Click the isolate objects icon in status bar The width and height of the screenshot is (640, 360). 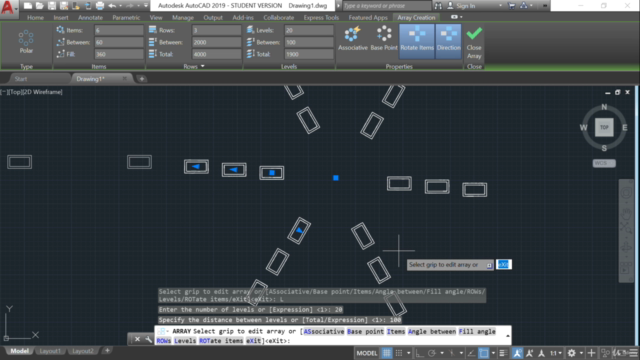[605, 353]
